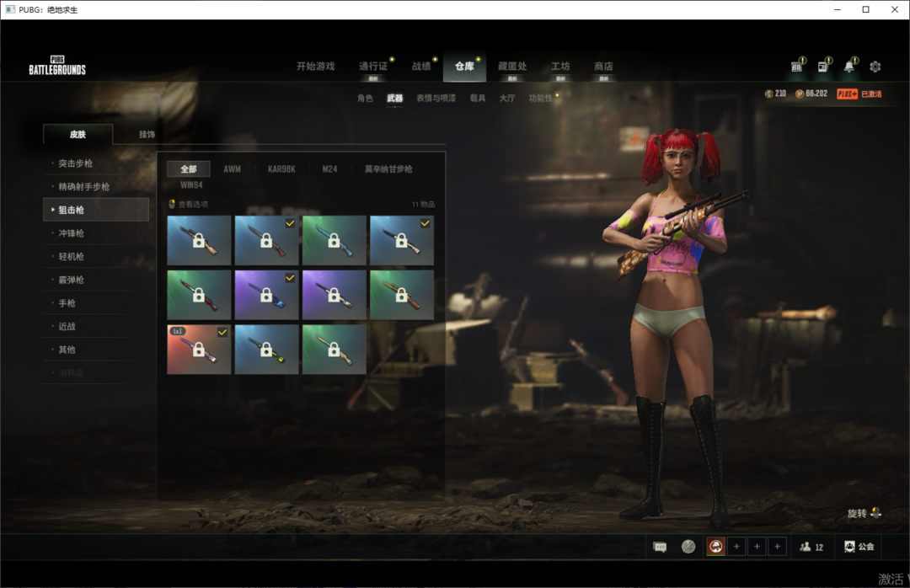910x588 pixels.
Task: Select the 武器 sub-tab
Action: coord(394,98)
